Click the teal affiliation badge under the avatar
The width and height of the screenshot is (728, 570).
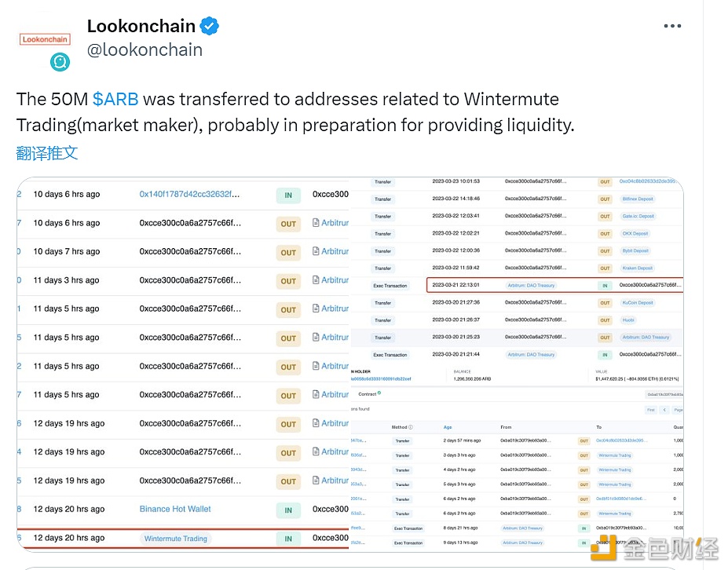(x=60, y=62)
